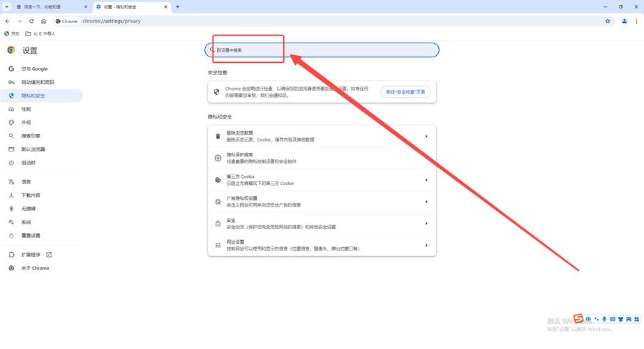644x349 pixels.
Task: Click cookie icon beside 第三方 Cookie
Action: point(218,180)
